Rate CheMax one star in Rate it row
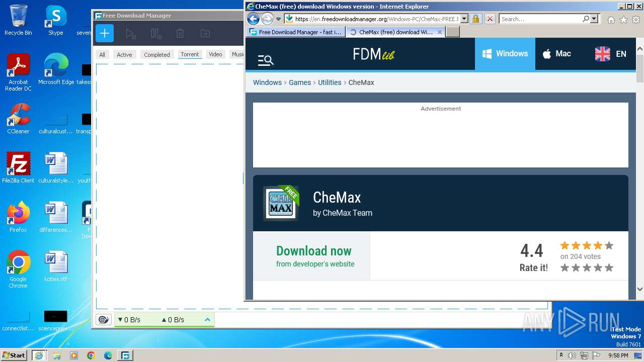 565,268
